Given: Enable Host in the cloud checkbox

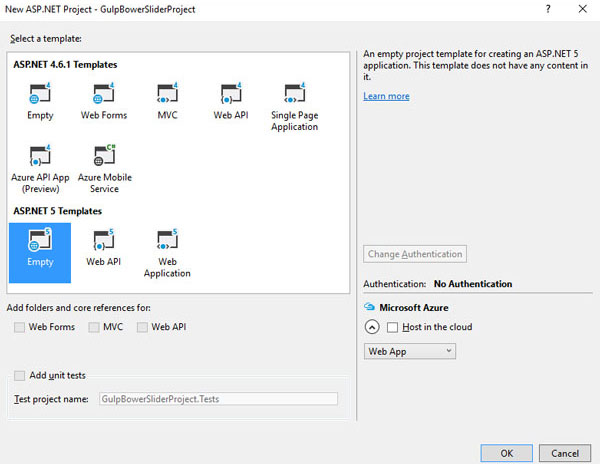Looking at the screenshot, I should [x=392, y=327].
